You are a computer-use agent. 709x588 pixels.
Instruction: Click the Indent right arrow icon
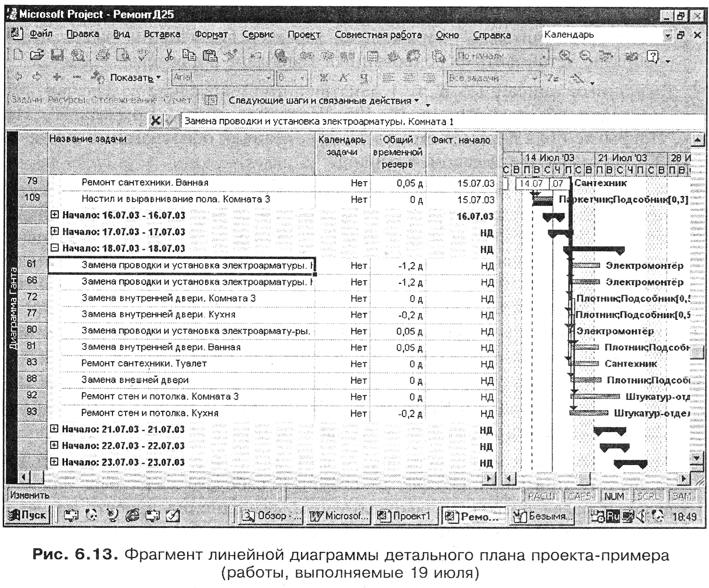[37, 77]
